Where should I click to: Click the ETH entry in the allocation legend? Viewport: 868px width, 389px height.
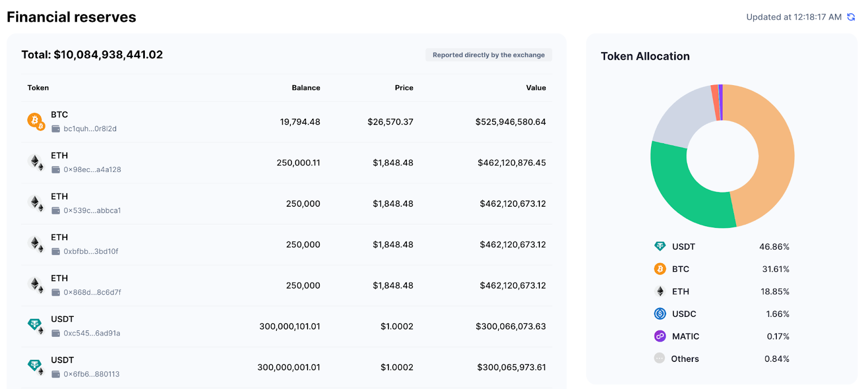click(x=680, y=291)
